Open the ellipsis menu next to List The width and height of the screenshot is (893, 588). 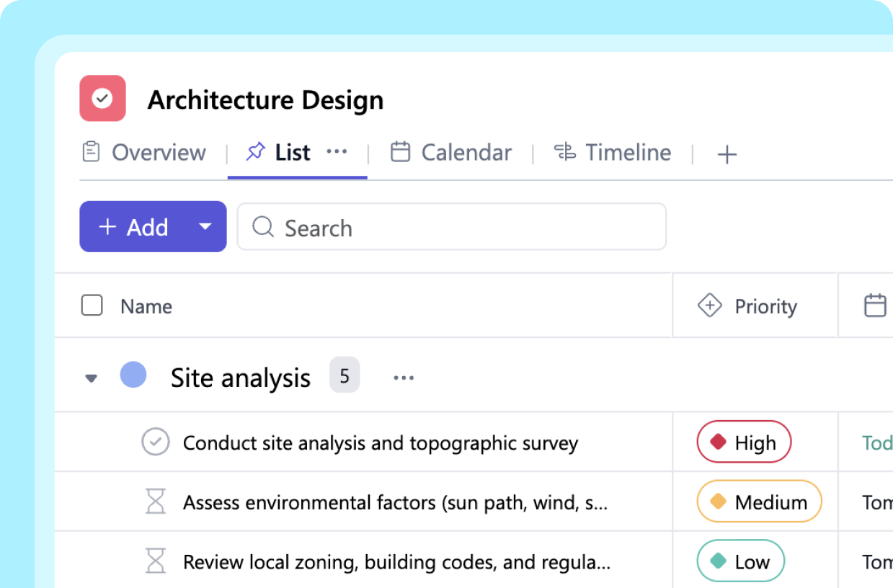[x=337, y=152]
